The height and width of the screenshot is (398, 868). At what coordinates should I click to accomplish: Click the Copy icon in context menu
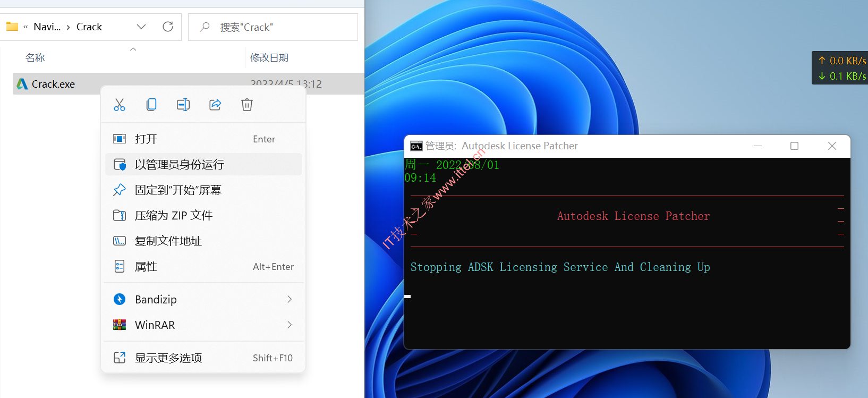(151, 105)
